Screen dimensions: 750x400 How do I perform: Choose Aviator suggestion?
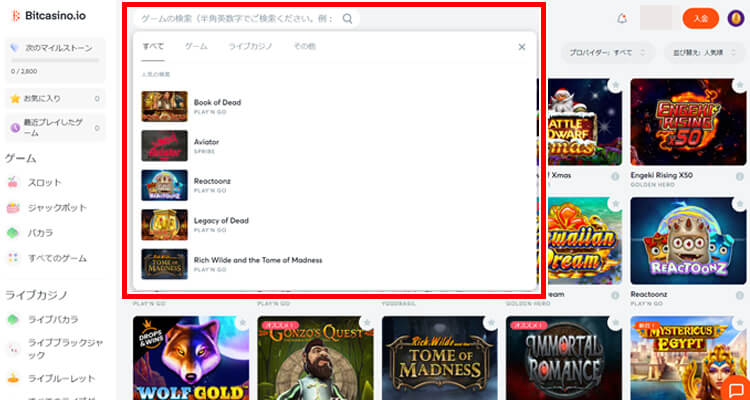pyautogui.click(x=335, y=145)
